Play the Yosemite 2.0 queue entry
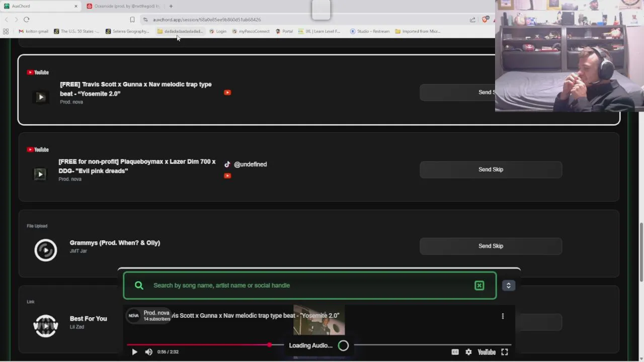The height and width of the screenshot is (362, 644). click(41, 97)
